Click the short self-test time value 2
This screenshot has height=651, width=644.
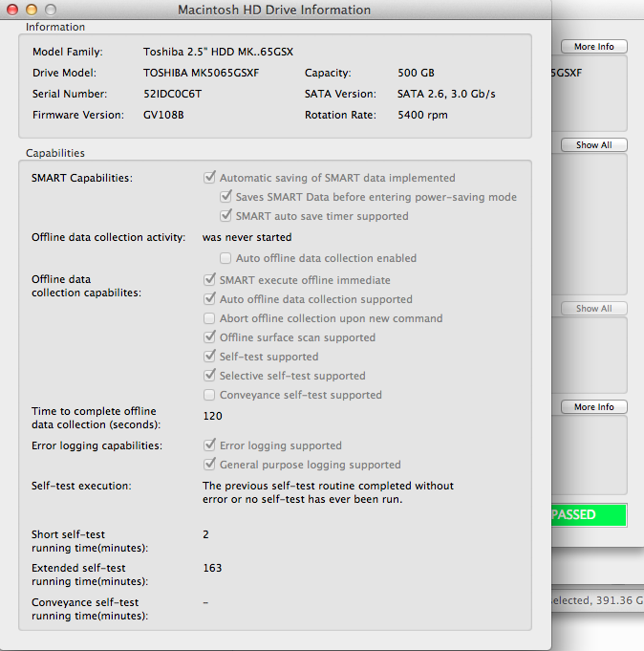(x=205, y=534)
